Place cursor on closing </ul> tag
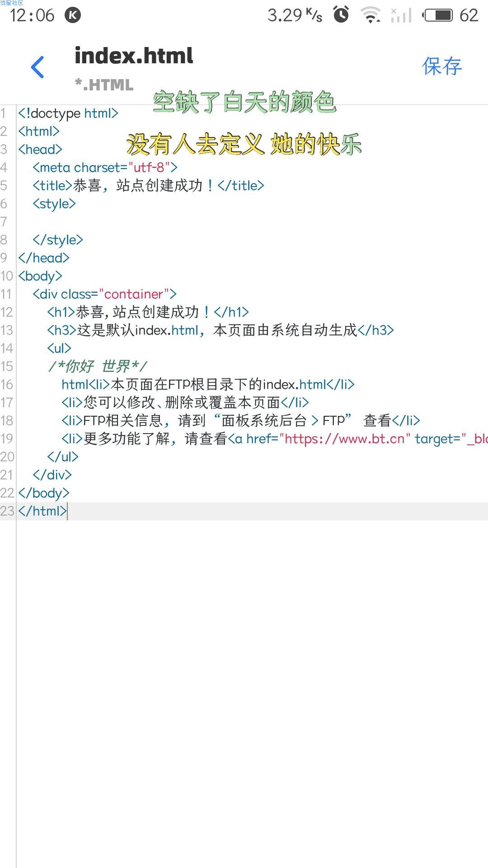Screen dimensions: 488x868 tap(63, 457)
